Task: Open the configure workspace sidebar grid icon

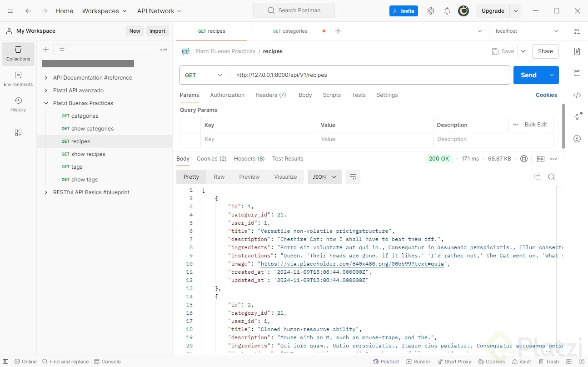Action: [x=18, y=133]
